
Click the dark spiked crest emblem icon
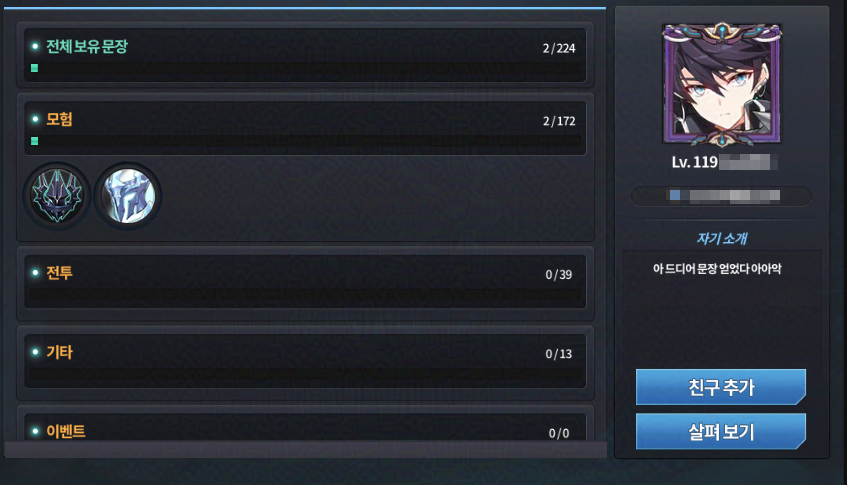tap(57, 196)
